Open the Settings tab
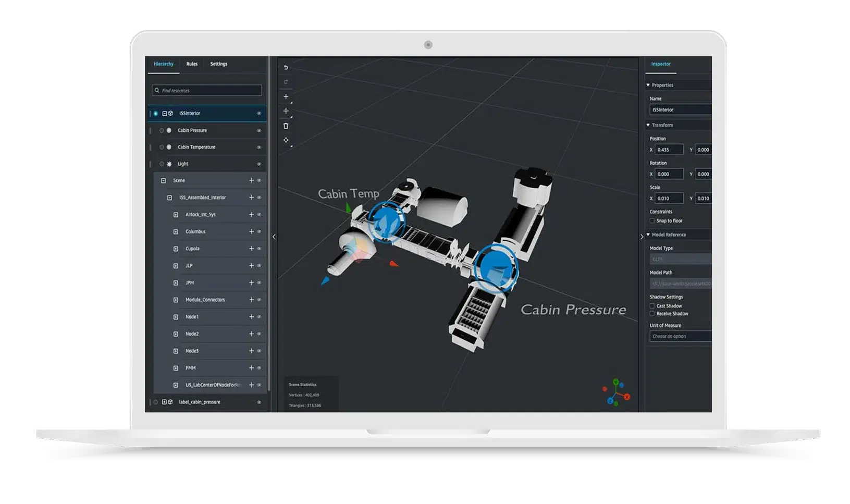Screen dimensions: 850x504 [218, 64]
